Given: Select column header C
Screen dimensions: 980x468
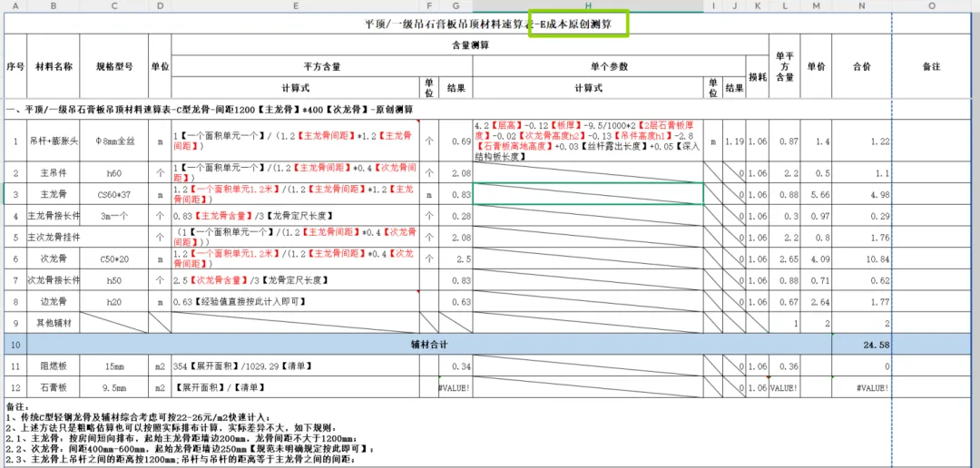Looking at the screenshot, I should [x=113, y=5].
